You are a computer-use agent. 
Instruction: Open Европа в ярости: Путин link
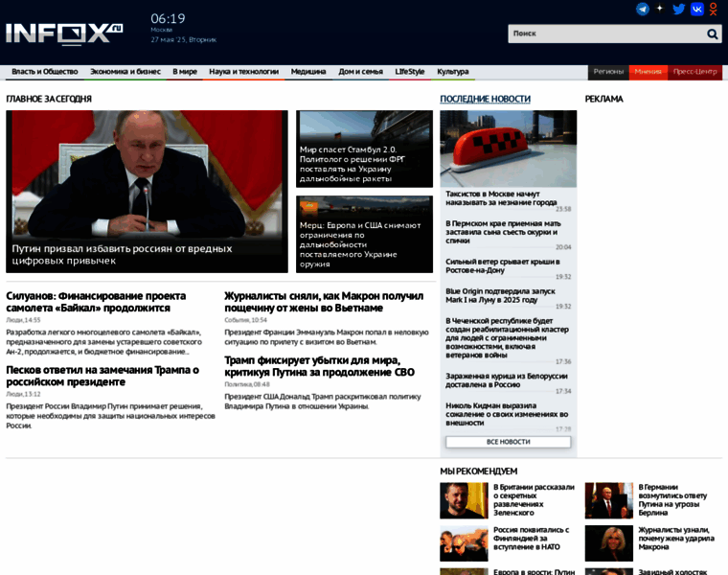pyautogui.click(x=534, y=572)
